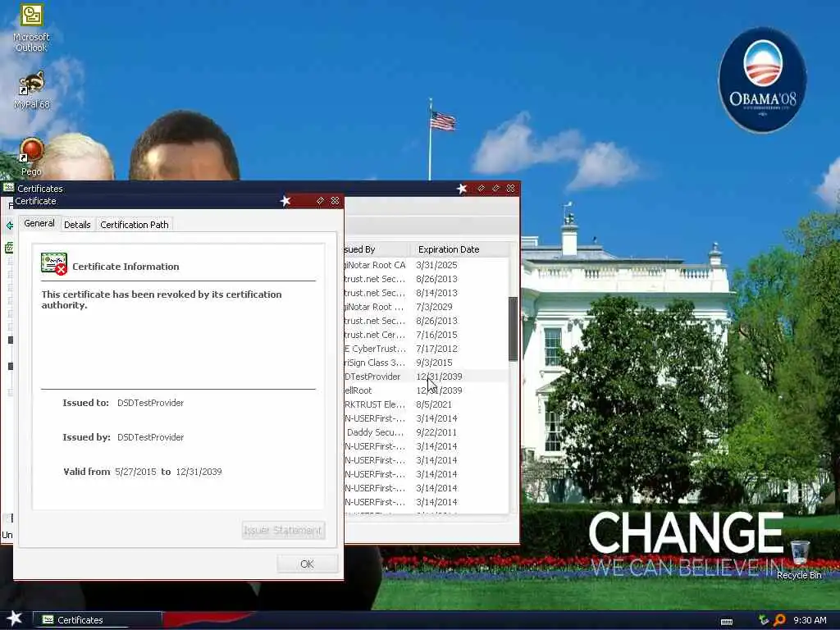Close the Certificates window
The width and height of the screenshot is (840, 630).
coord(510,189)
